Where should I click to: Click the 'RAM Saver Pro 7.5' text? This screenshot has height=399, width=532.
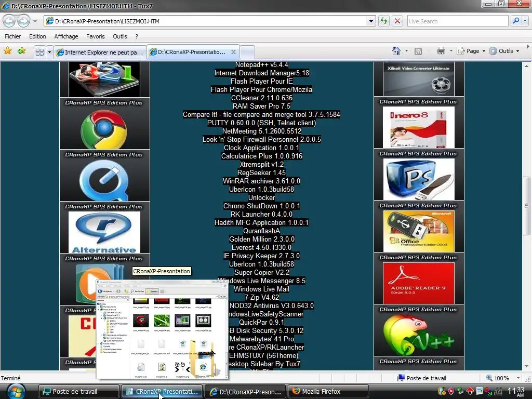(x=262, y=106)
